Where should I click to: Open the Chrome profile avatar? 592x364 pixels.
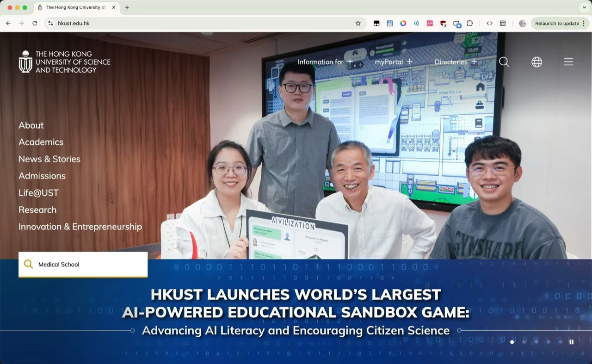pos(523,23)
